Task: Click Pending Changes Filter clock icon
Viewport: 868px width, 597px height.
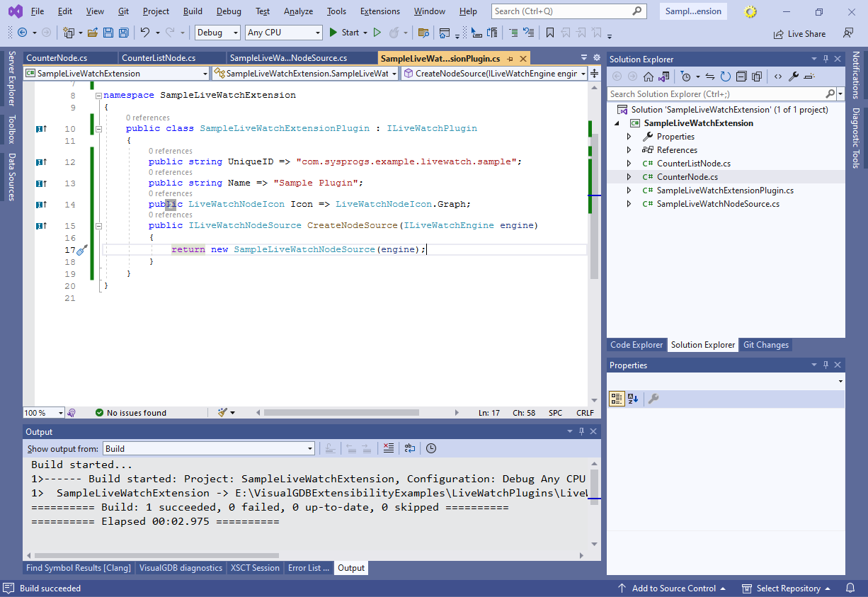Action: [x=685, y=76]
